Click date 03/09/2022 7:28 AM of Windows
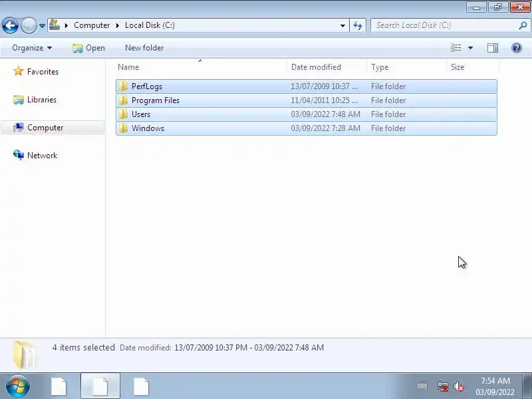The height and width of the screenshot is (399, 532). [x=325, y=128]
